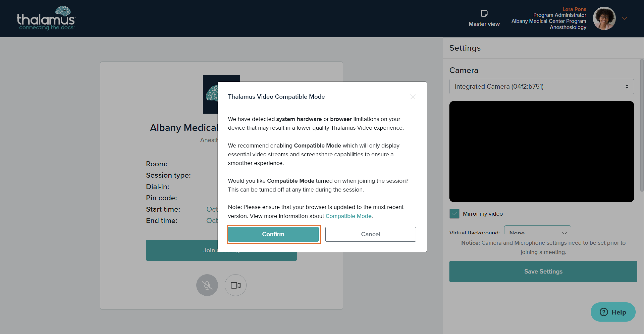Select the Camera section in Settings

tap(464, 70)
